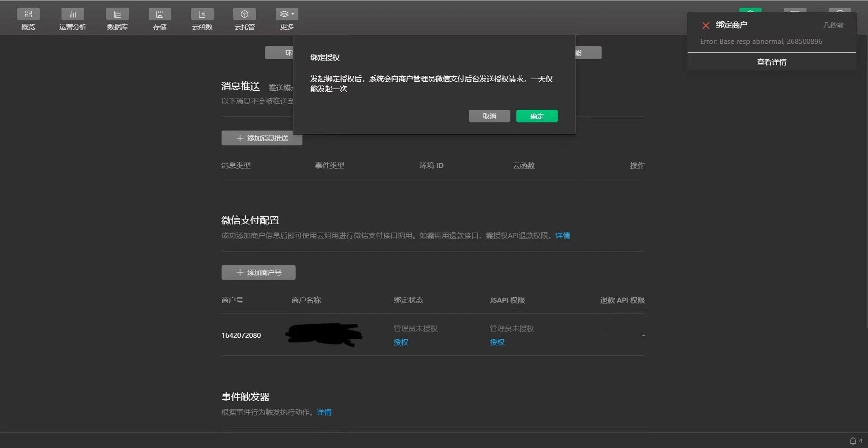The width and height of the screenshot is (868, 448).
Task: Click the 微信支付配置 section heading
Action: [250, 220]
